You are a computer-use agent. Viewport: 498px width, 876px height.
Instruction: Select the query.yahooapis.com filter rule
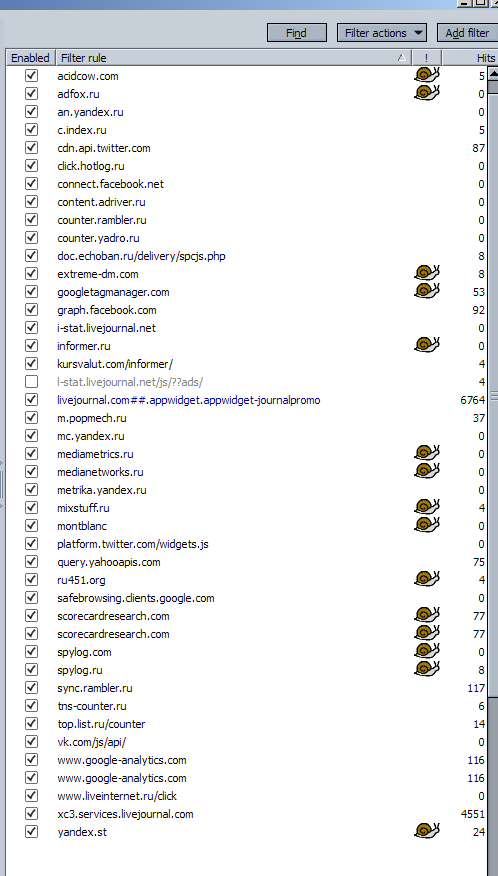pyautogui.click(x=108, y=562)
